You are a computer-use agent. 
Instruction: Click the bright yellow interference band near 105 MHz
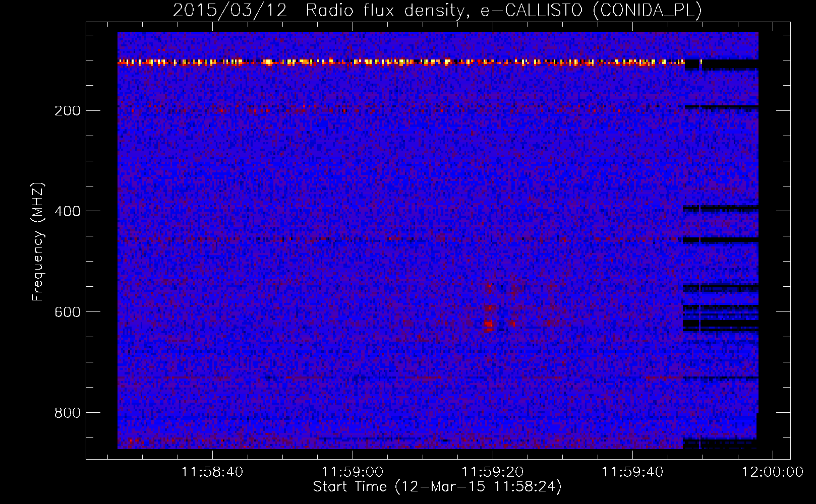(x=401, y=62)
